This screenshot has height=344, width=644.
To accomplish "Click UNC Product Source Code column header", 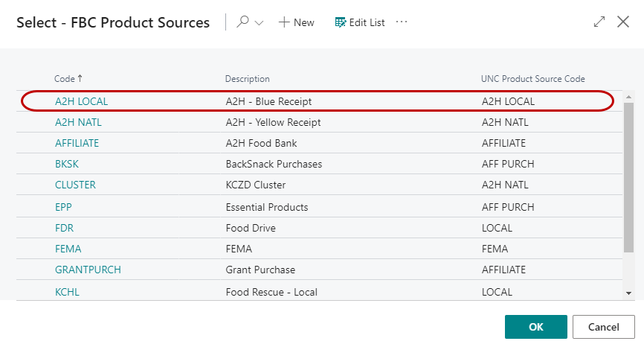I will pyautogui.click(x=533, y=79).
